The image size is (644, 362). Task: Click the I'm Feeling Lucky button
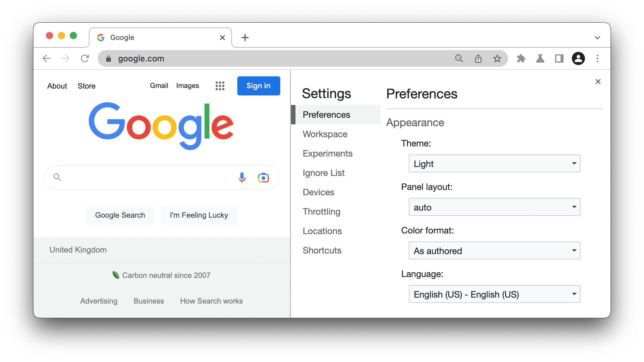pos(199,215)
